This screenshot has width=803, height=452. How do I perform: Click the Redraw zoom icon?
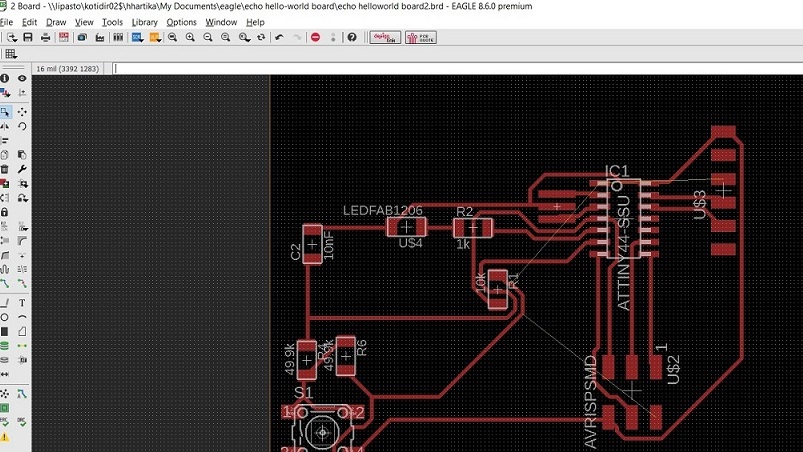225,37
